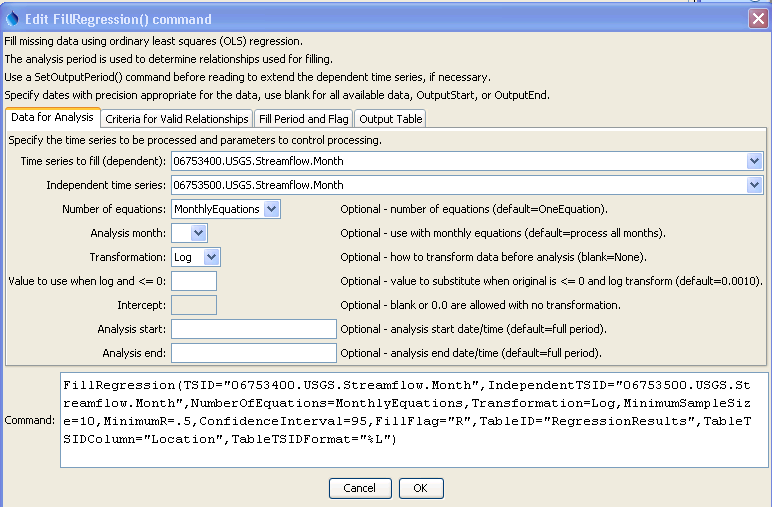Click the 'Command:' label

30,420
